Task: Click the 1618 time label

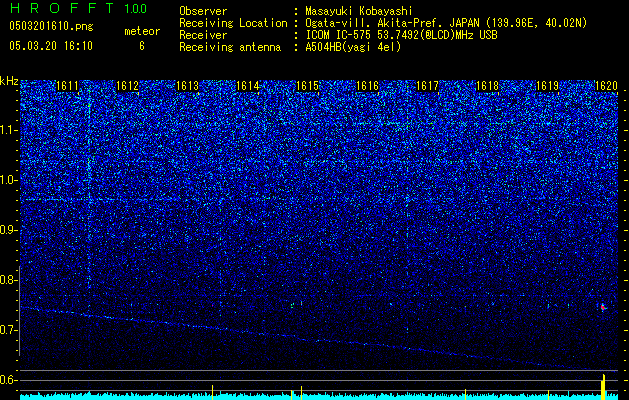Action: [x=487, y=86]
